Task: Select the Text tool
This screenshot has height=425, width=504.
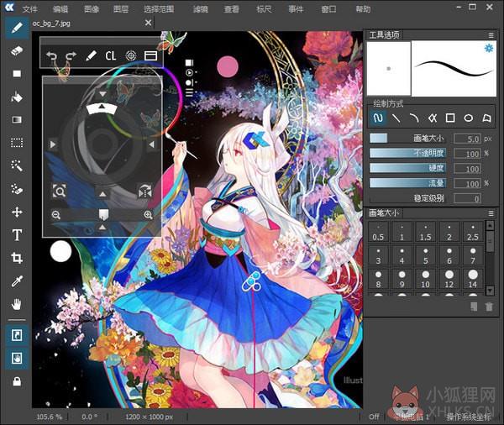Action: click(x=17, y=235)
